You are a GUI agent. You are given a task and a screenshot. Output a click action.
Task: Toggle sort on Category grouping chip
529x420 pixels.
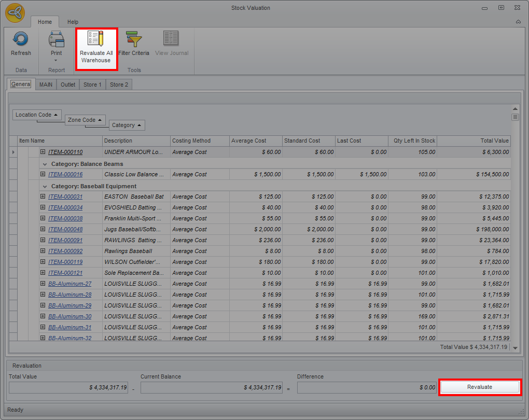127,125
